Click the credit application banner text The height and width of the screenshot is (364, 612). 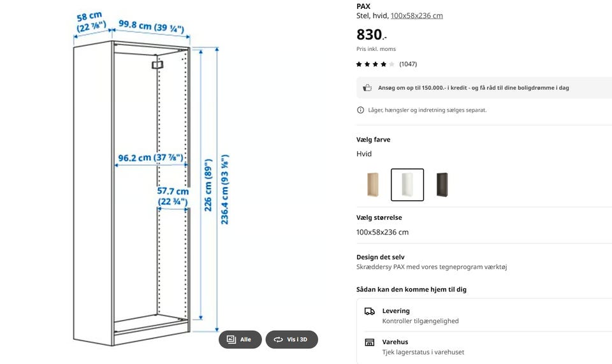pyautogui.click(x=473, y=88)
